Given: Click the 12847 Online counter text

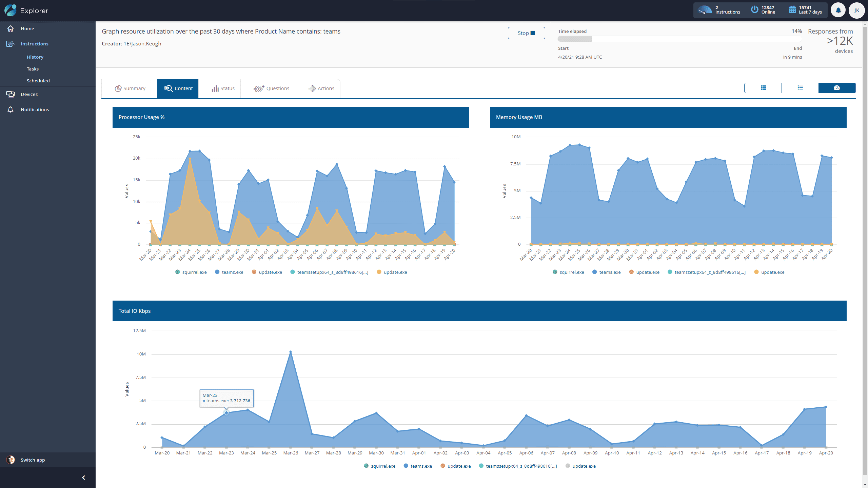Looking at the screenshot, I should click(768, 10).
